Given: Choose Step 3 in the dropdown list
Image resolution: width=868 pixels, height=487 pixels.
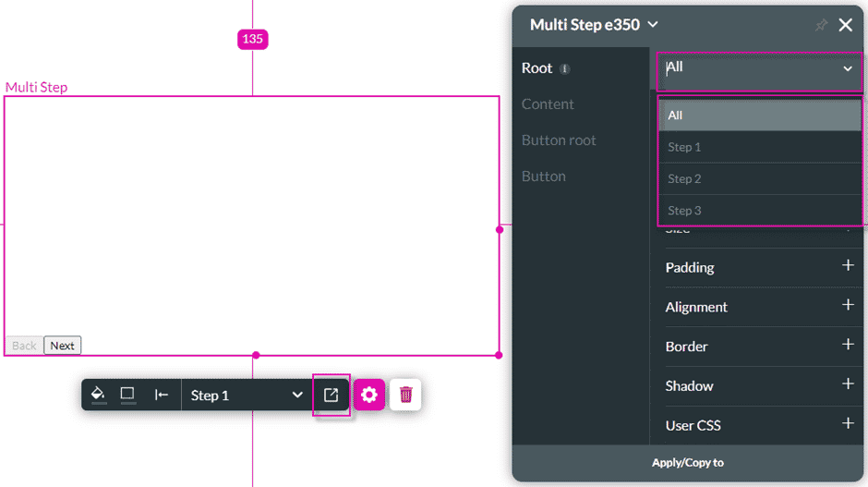Looking at the screenshot, I should point(760,210).
